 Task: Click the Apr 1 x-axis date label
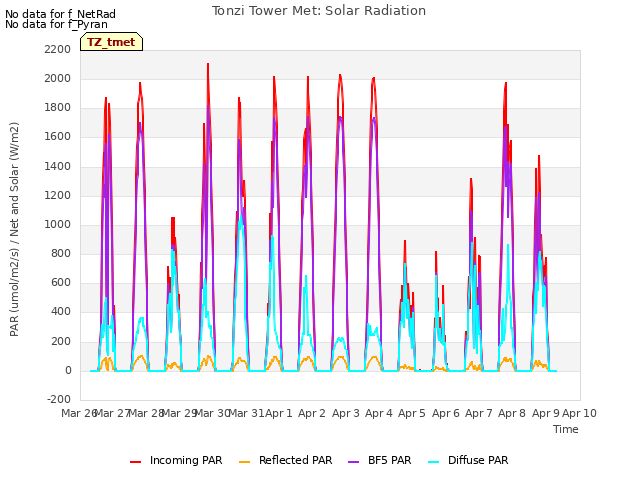[279, 413]
